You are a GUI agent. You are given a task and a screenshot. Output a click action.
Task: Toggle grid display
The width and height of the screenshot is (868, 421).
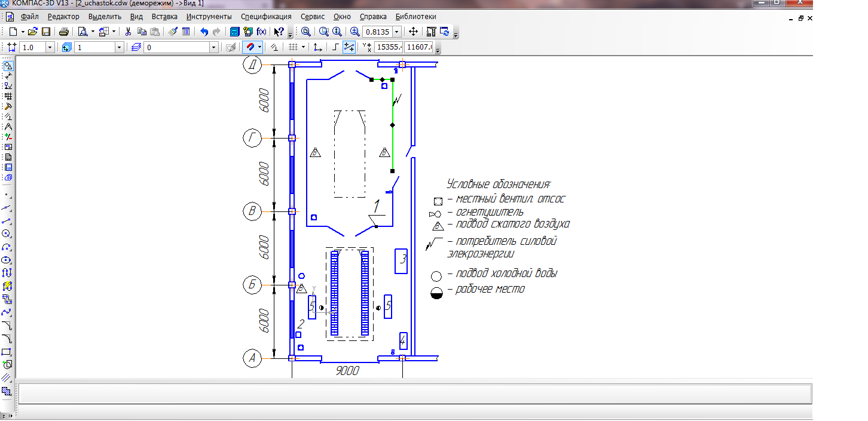click(x=292, y=47)
